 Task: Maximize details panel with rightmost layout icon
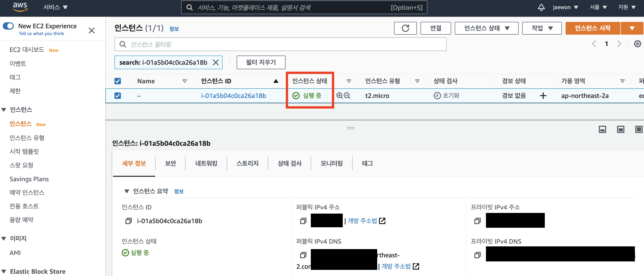(639, 129)
